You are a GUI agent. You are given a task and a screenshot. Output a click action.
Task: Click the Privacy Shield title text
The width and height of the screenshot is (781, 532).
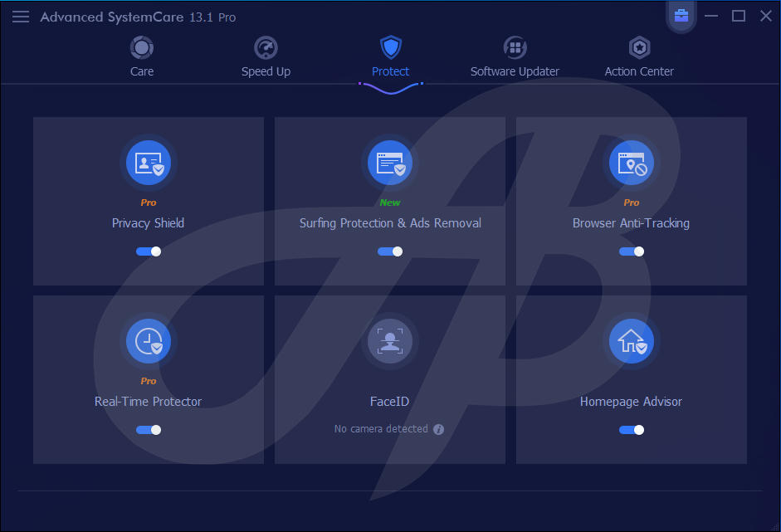(x=148, y=223)
